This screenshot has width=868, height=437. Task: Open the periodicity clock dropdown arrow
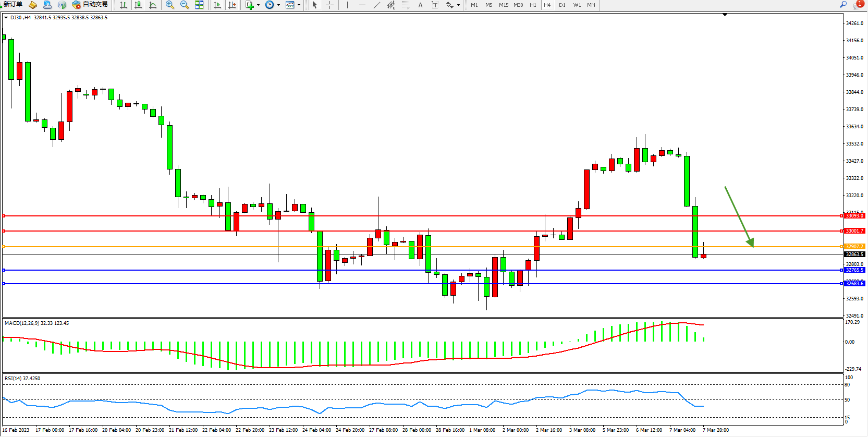pos(278,5)
